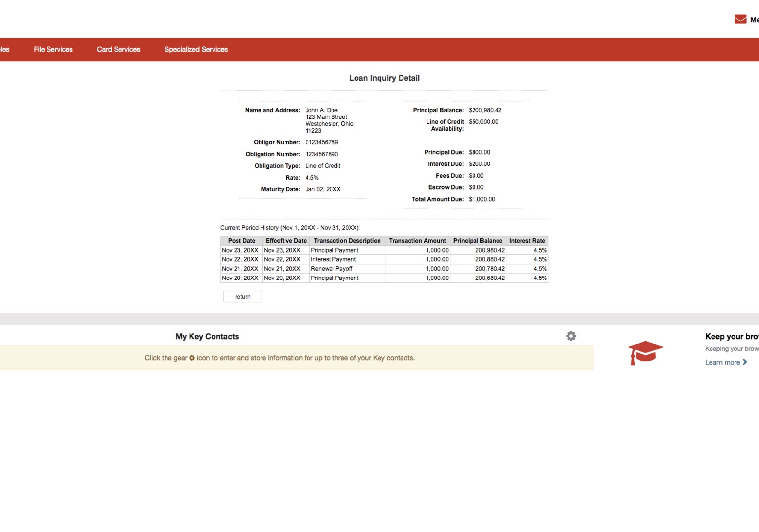Viewport: 759px width, 532px height.
Task: Open the Messages envelope icon
Action: (739, 19)
